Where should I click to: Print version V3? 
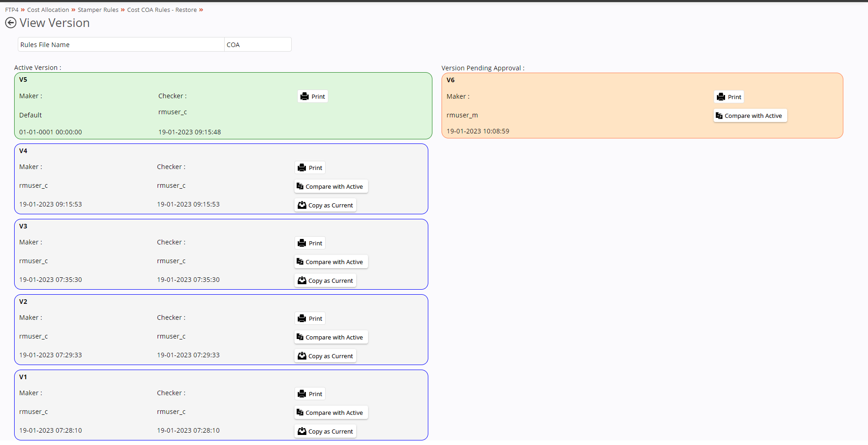pos(310,243)
